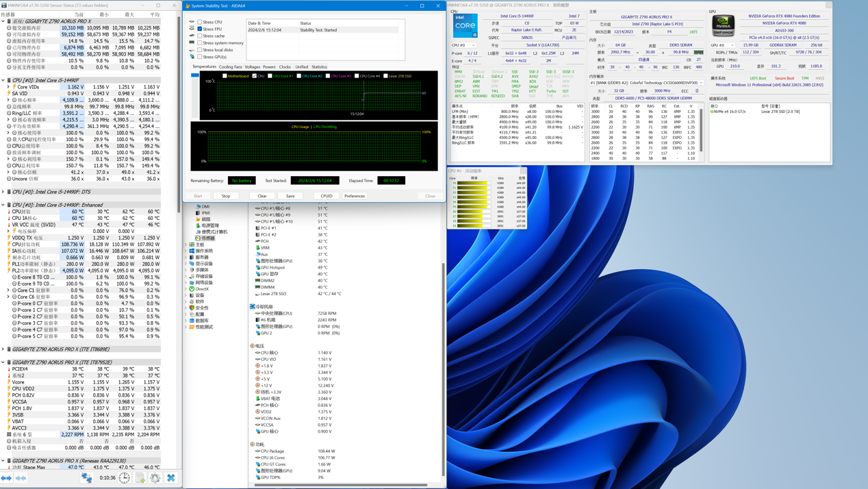Image resolution: width=868 pixels, height=489 pixels.
Task: Enable the Stress system memory checkbox
Action: tap(200, 43)
